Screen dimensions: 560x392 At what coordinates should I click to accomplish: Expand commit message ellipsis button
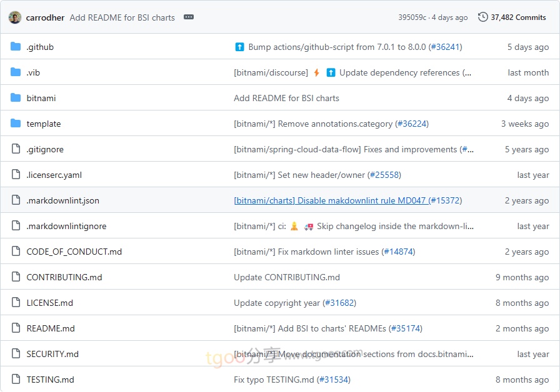tap(189, 17)
